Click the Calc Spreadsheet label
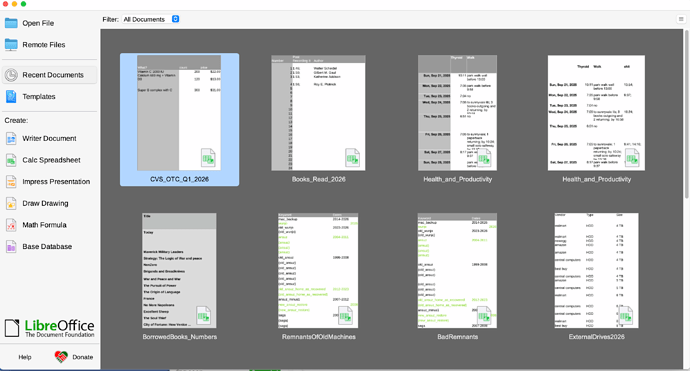 click(51, 160)
